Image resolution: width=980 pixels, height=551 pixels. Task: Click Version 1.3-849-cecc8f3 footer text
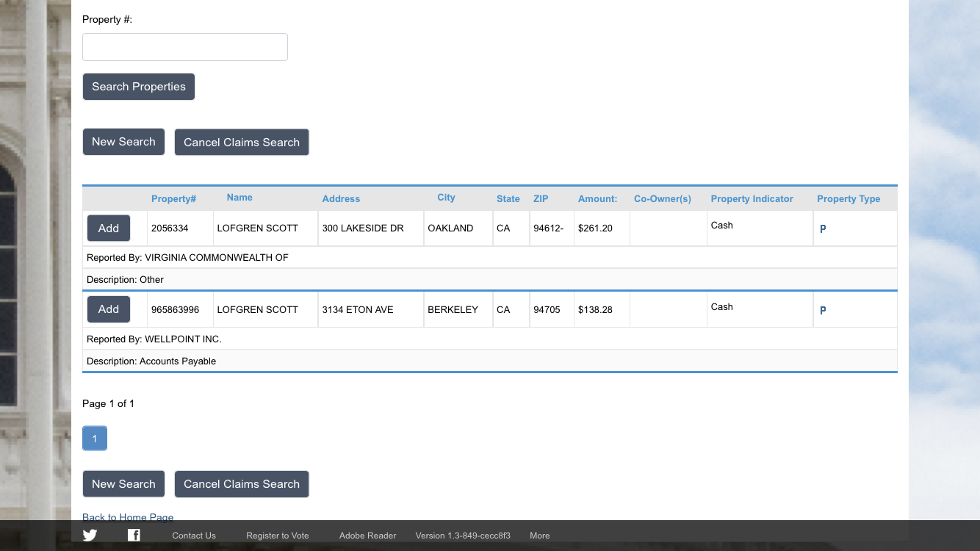(463, 536)
